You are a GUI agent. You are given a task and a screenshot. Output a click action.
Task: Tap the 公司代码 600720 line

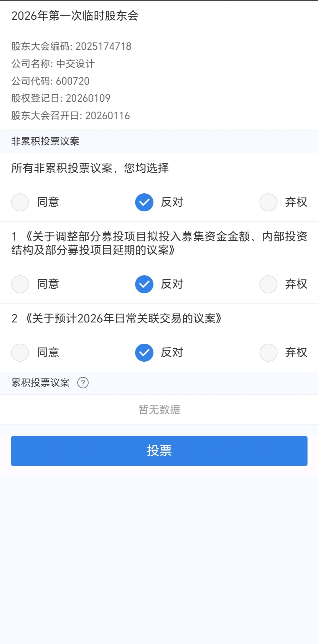[50, 81]
